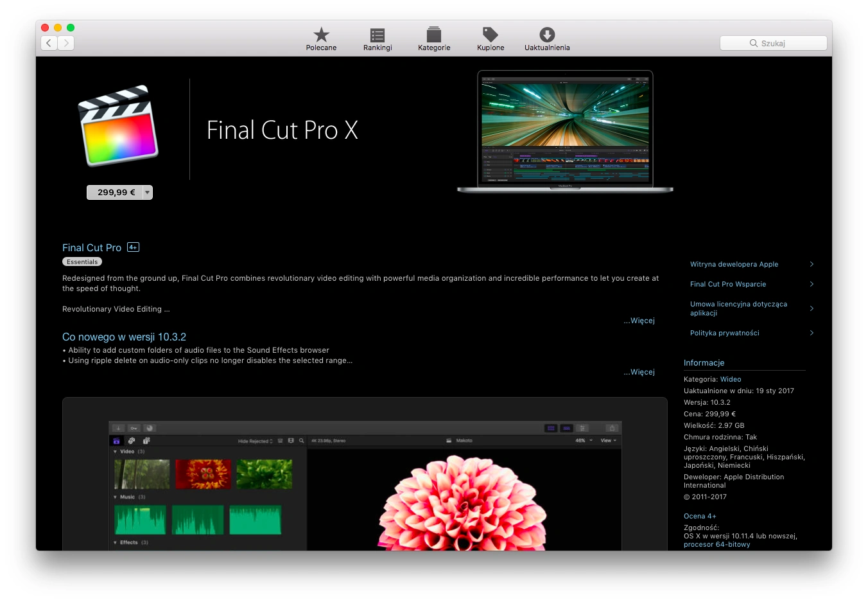Click the procesor 64-bitowy link
Viewport: 868px width, 602px height.
(x=716, y=544)
